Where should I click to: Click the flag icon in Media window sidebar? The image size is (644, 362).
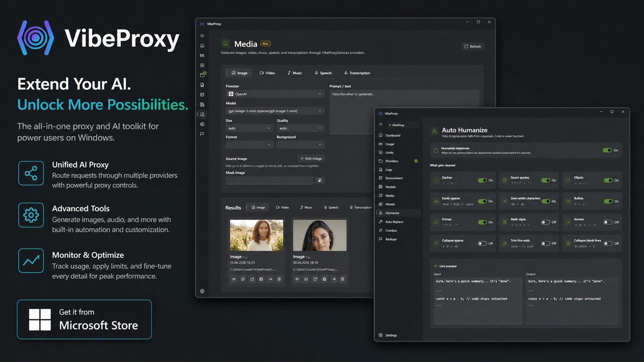(x=202, y=134)
